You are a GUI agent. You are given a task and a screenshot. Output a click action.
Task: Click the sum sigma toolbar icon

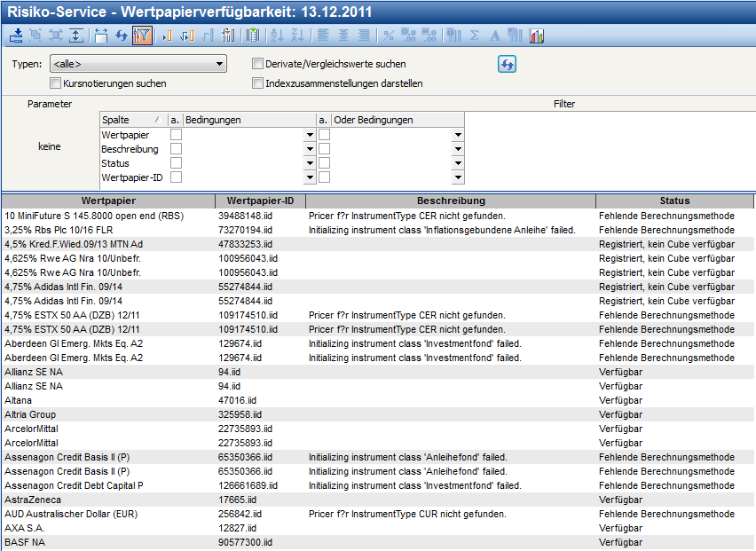[x=475, y=36]
